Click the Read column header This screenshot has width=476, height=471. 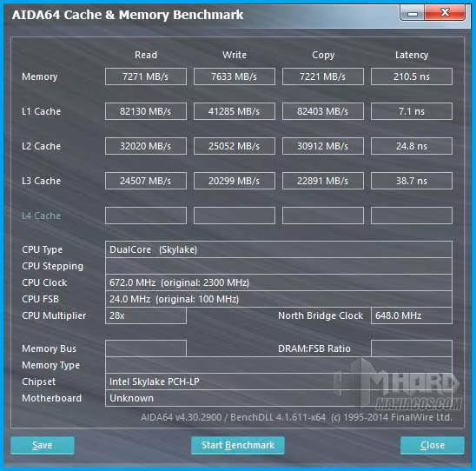pos(146,55)
